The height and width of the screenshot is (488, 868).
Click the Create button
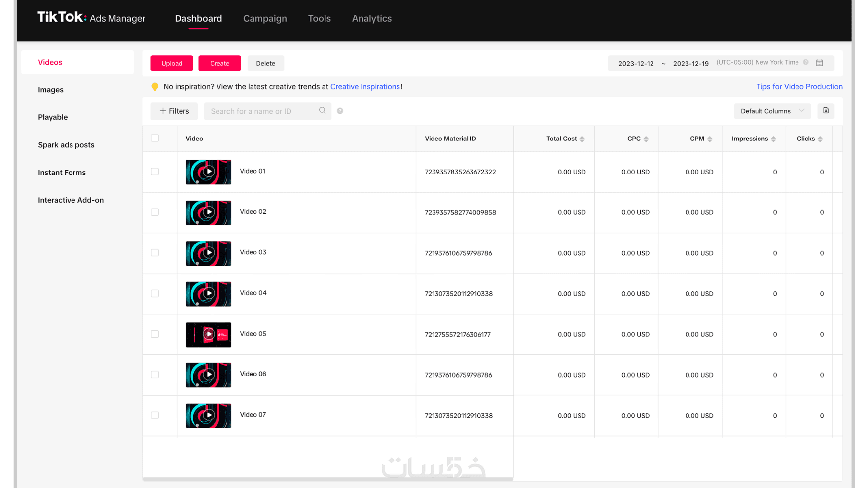[x=219, y=63]
